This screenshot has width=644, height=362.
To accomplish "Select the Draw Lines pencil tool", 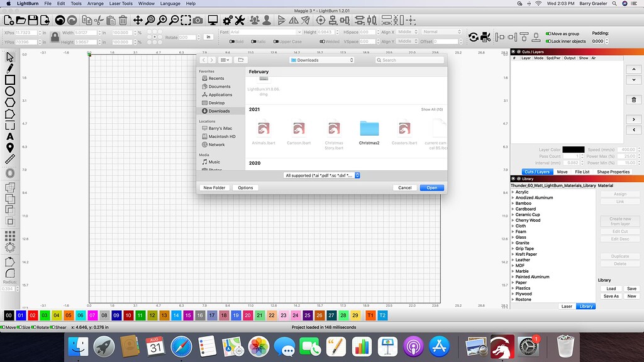I will coord(10,68).
